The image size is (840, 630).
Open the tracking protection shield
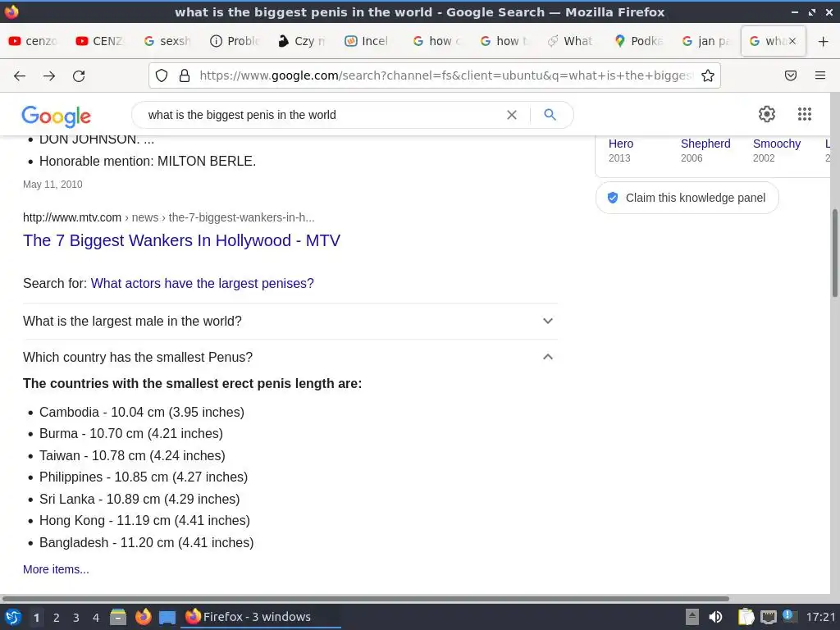[x=162, y=75]
